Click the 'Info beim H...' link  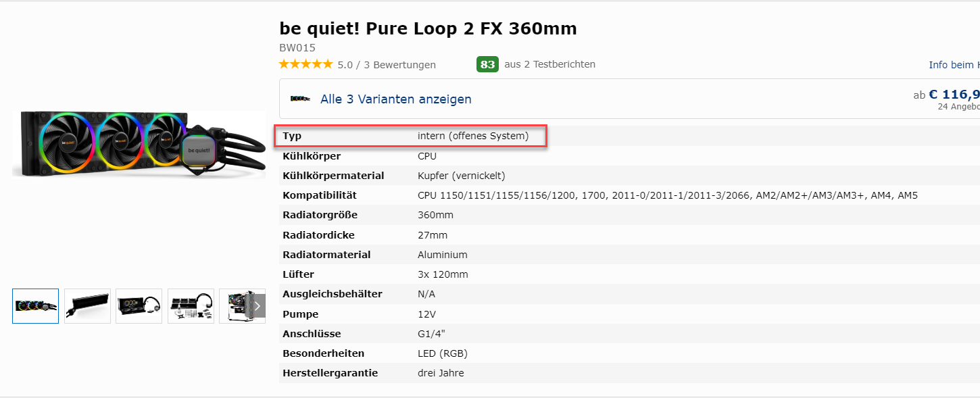(x=954, y=65)
